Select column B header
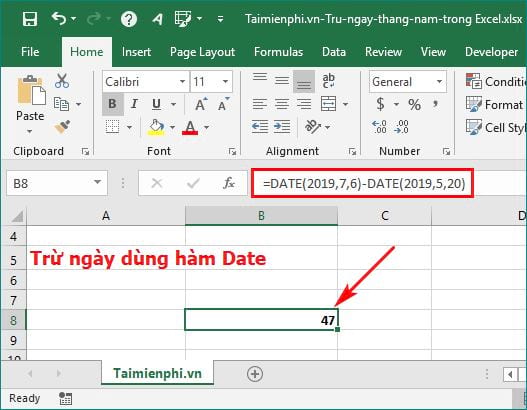 (261, 215)
